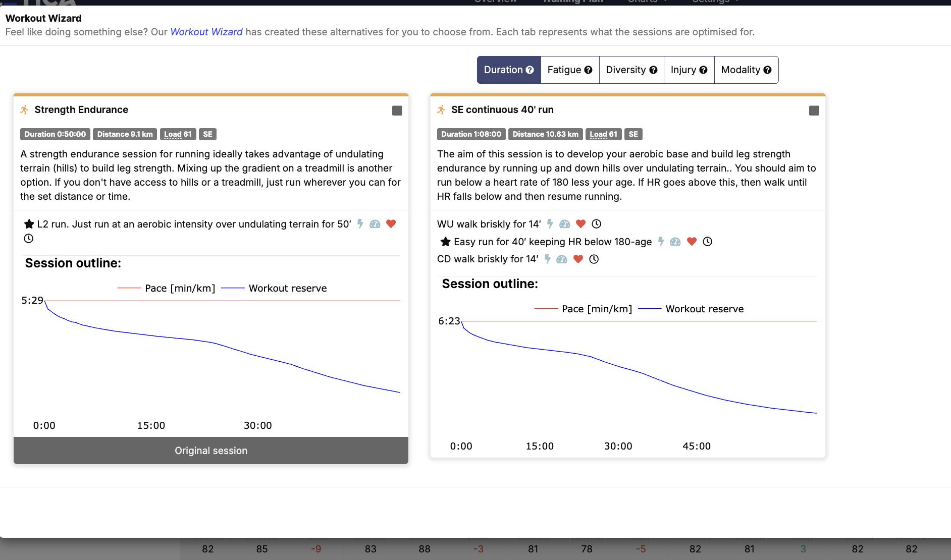Click pace gauge icon on Easy run step
Viewport: 951px width, 560px height.
pyautogui.click(x=675, y=242)
